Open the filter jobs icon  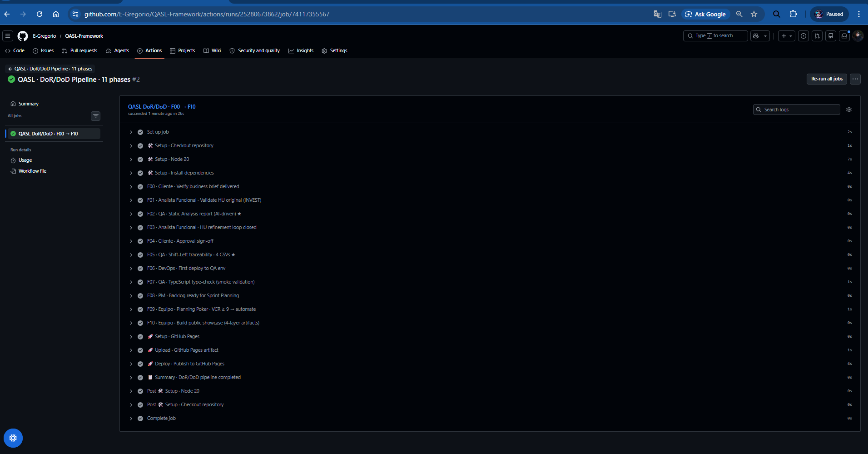point(96,116)
